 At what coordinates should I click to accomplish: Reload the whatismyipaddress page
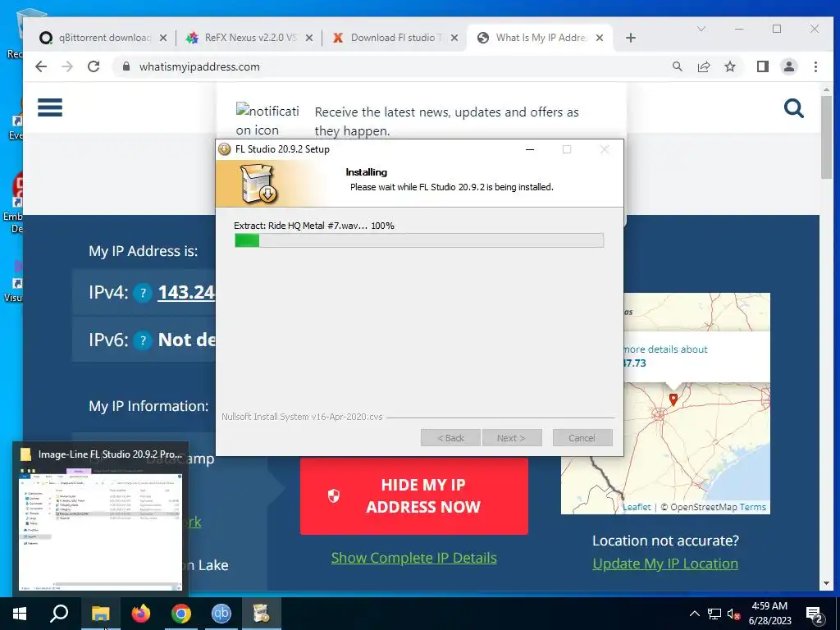(94, 66)
